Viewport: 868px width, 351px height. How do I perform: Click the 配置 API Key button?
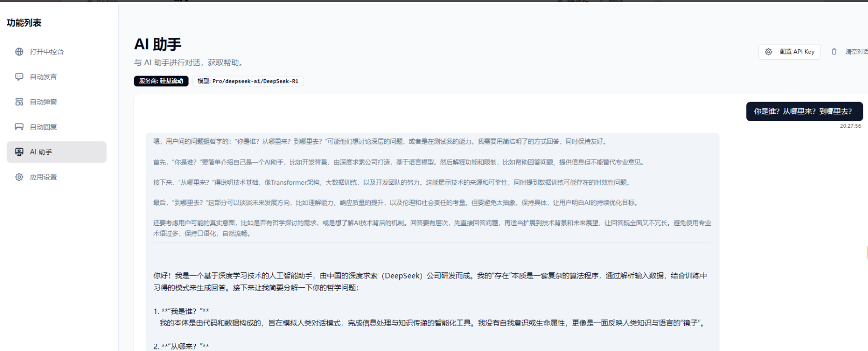pos(789,52)
